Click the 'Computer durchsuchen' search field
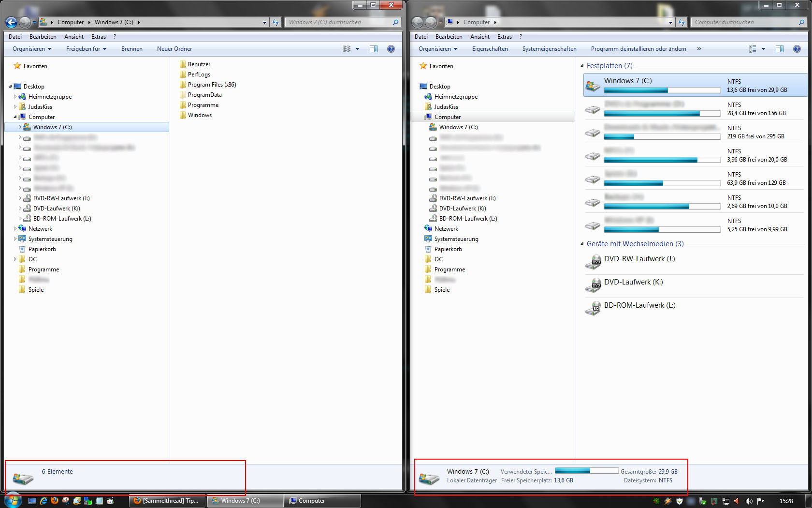This screenshot has width=812, height=508. [749, 22]
